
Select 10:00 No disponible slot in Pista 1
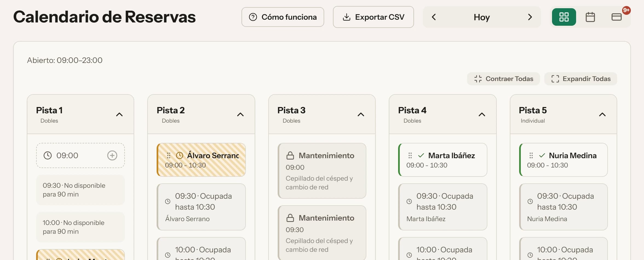(81, 227)
